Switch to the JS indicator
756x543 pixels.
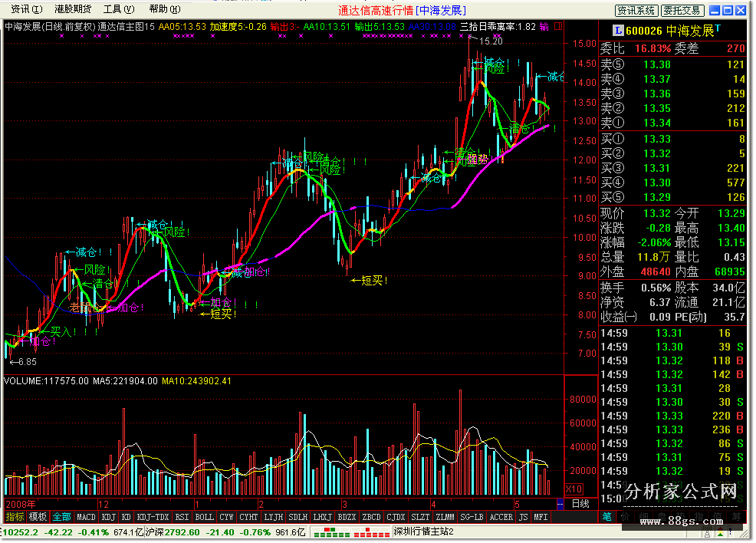(524, 517)
